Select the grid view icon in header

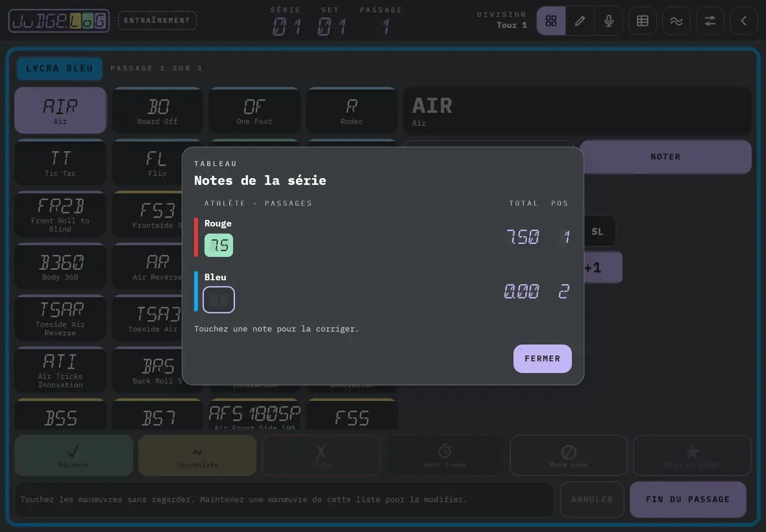click(x=551, y=21)
